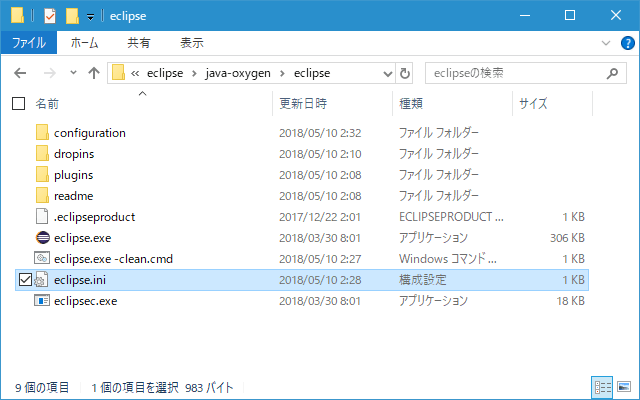Screen dimensions: 640x400
Task: Refresh the current folder view
Action: [404, 73]
